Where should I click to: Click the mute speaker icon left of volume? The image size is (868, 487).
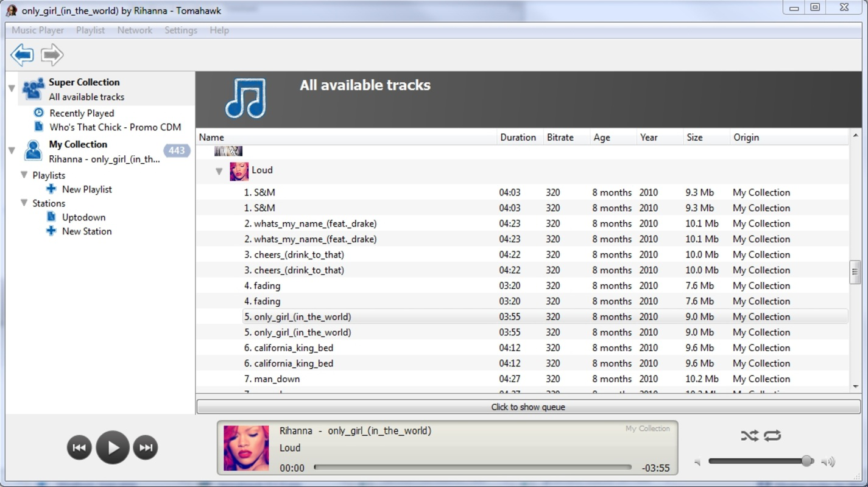point(697,462)
